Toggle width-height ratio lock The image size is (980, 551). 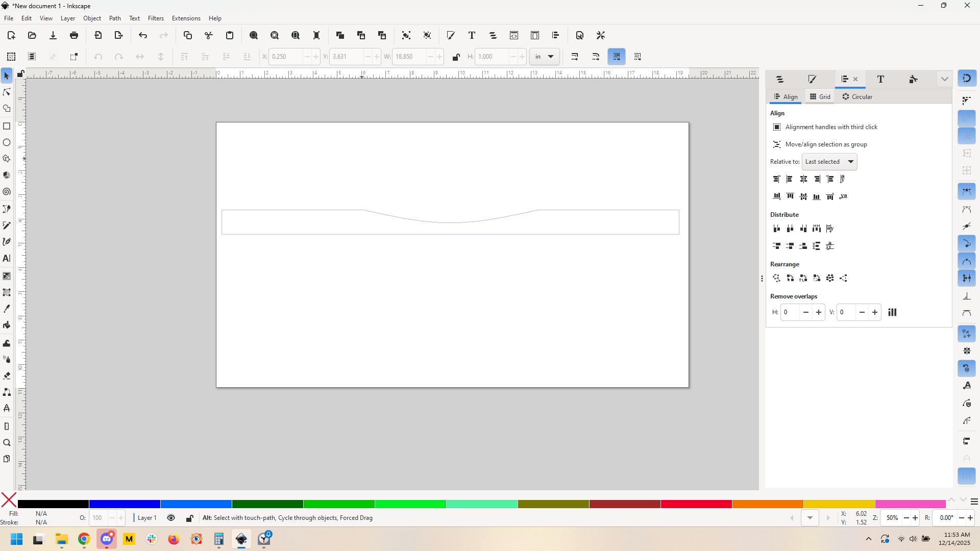(456, 57)
